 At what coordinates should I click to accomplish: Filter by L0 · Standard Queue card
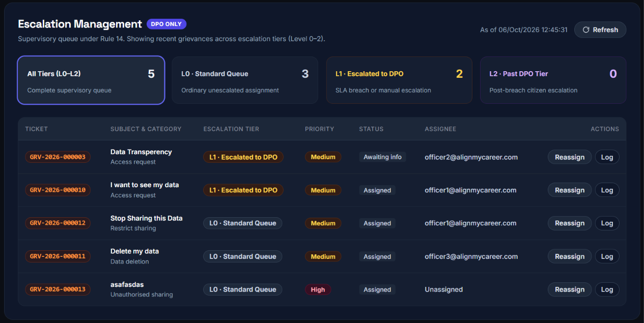pos(245,80)
